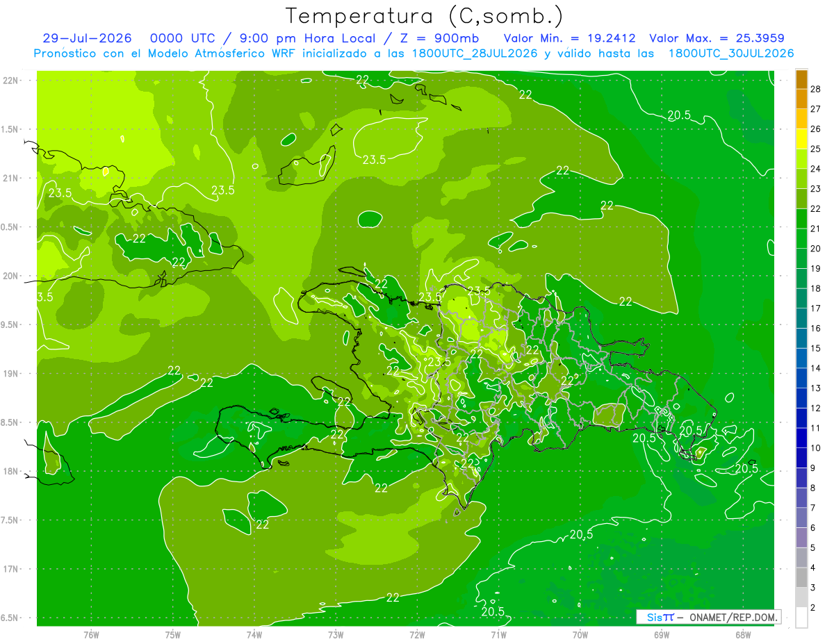The image size is (834, 644).
Task: Click the colorbar value "25"
Action: (x=817, y=149)
